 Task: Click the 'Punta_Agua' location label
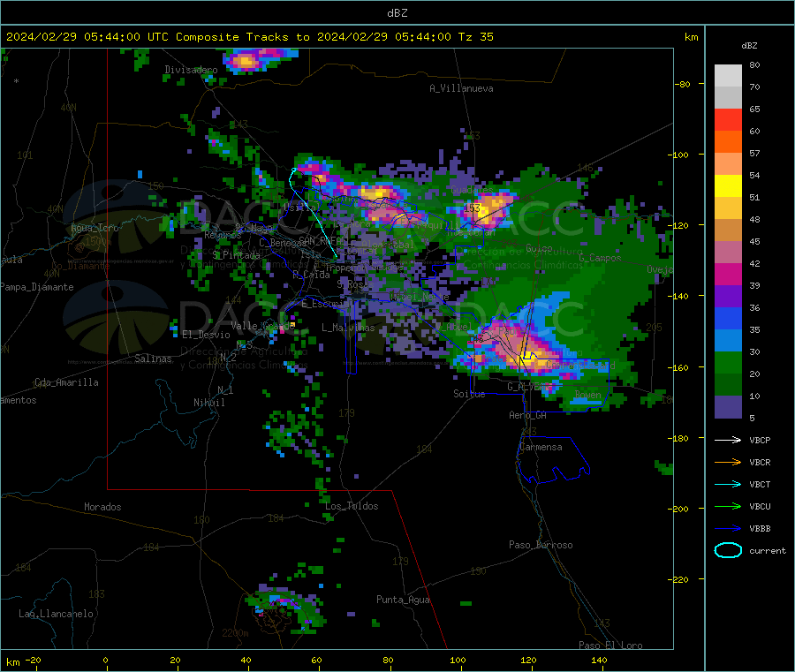(x=403, y=600)
